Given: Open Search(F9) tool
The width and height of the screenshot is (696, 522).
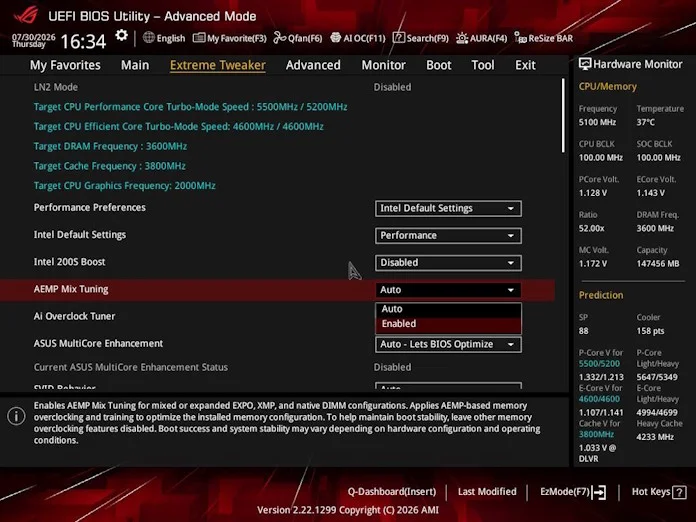Looking at the screenshot, I should pyautogui.click(x=421, y=38).
